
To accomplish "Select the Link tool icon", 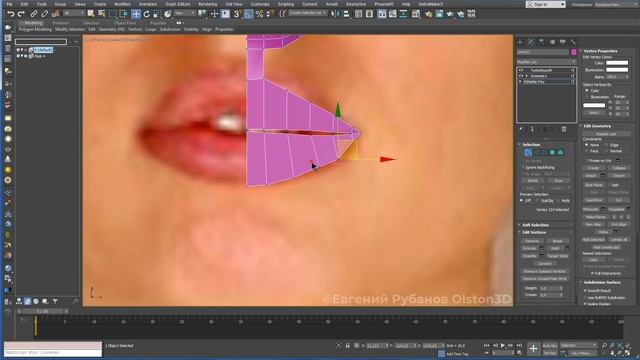I will click(34, 14).
